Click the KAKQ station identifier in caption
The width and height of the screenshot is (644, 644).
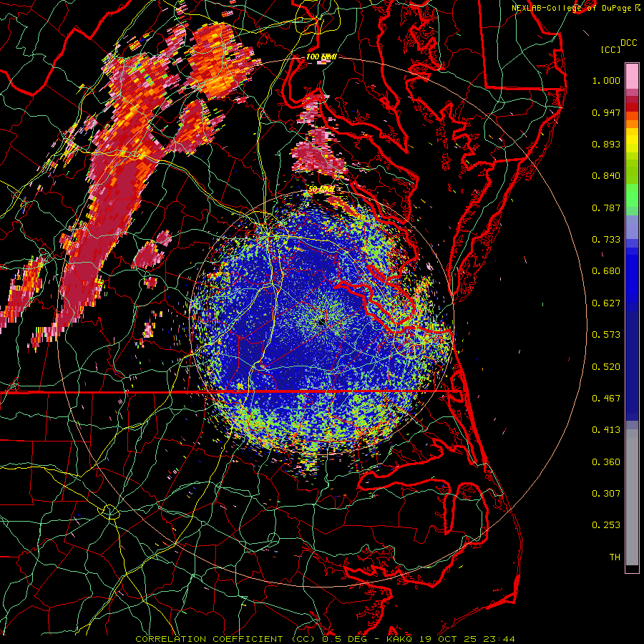[400, 639]
